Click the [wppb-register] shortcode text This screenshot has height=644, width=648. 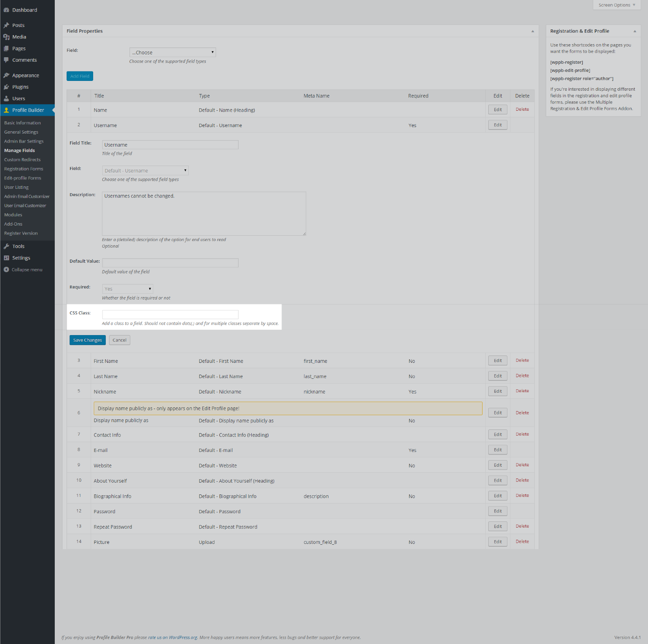566,63
